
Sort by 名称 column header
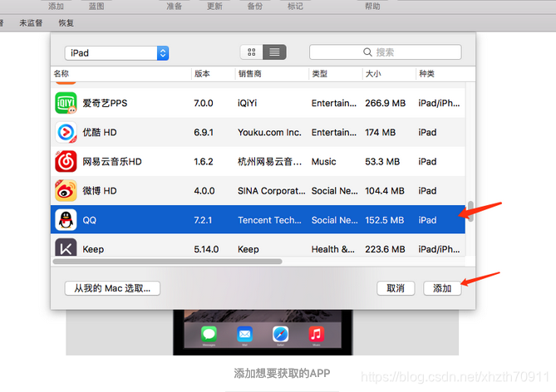[x=62, y=74]
